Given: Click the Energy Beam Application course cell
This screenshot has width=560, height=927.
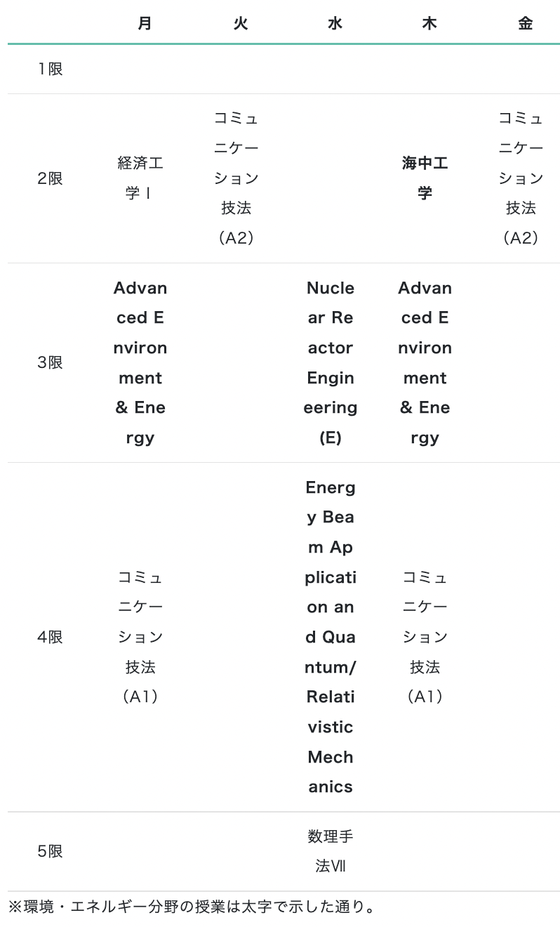Looking at the screenshot, I should click(331, 637).
